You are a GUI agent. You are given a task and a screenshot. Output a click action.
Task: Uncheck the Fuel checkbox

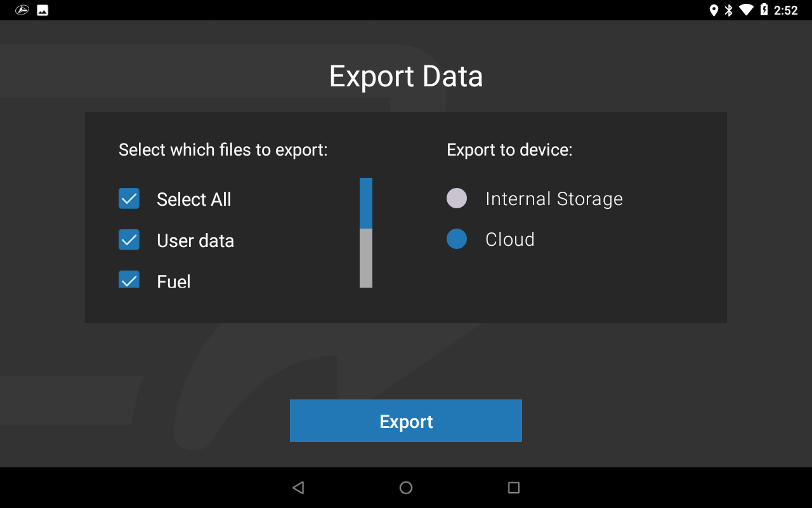129,279
